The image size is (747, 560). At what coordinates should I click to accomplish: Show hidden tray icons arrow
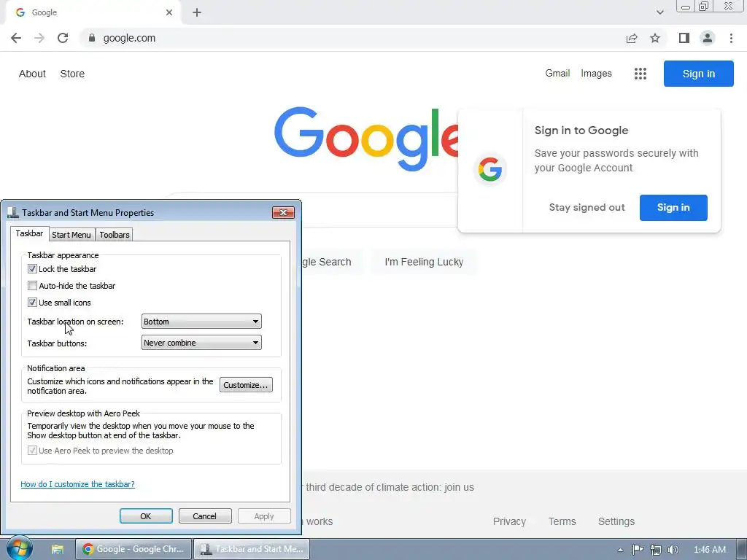(620, 550)
